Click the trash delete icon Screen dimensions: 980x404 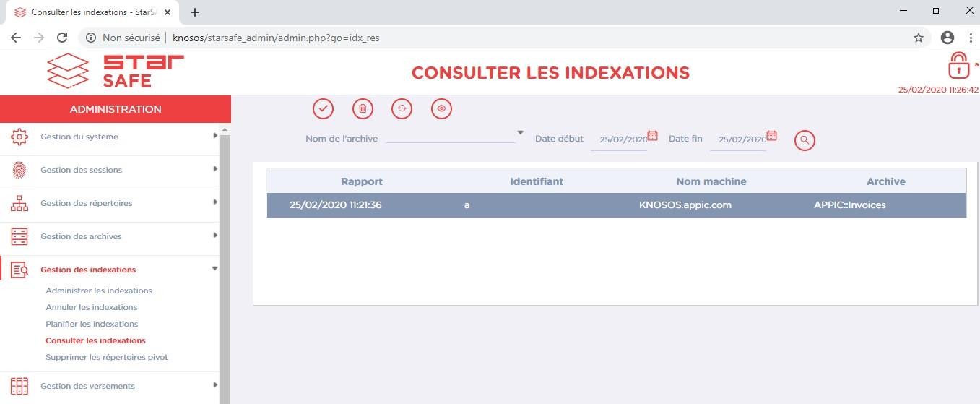coord(363,108)
